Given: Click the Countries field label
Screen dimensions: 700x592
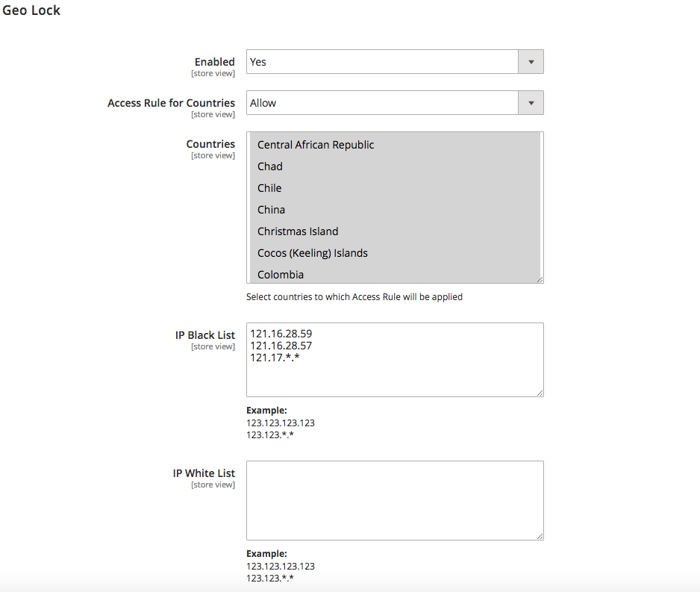Looking at the screenshot, I should tap(210, 144).
